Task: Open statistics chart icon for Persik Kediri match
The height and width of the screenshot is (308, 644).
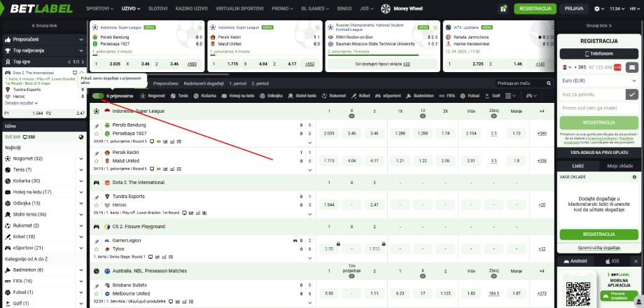Action: click(165, 169)
